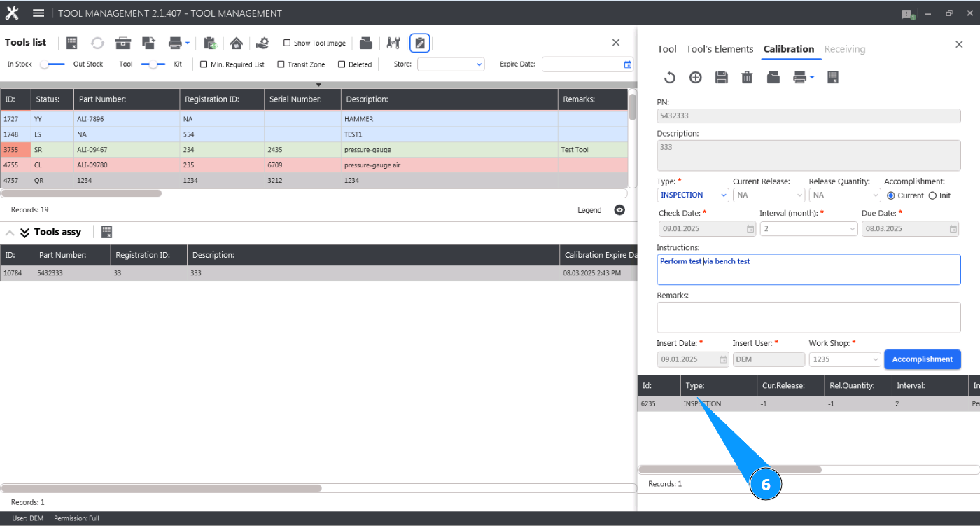Toggle In Stock / Out Stock switch
Viewport: 980px width, 526px height.
[x=52, y=64]
